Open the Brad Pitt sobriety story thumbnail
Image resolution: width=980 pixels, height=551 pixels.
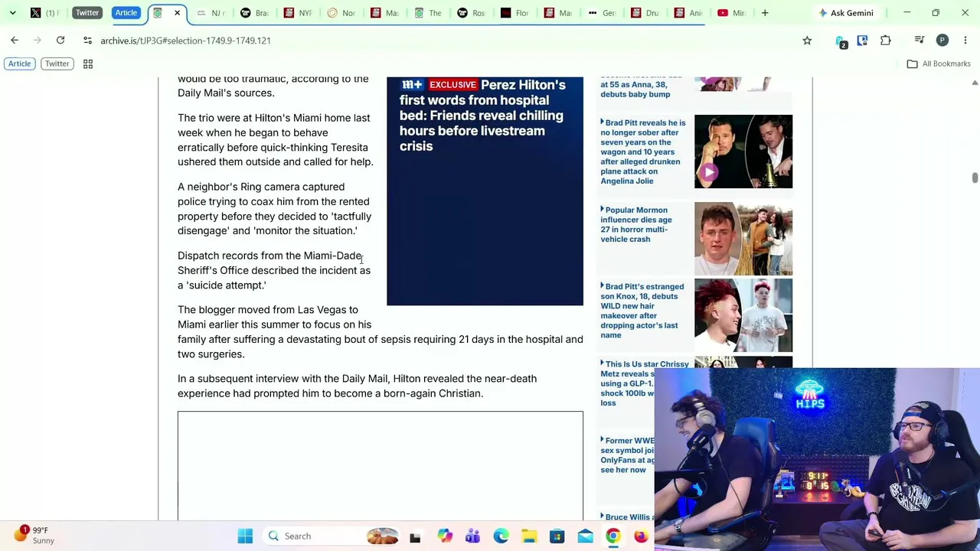coord(743,152)
